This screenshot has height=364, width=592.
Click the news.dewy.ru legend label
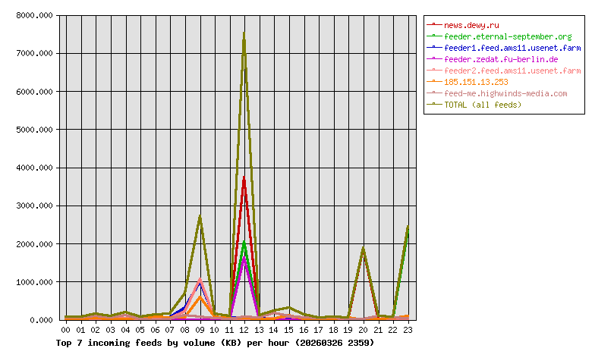coord(471,25)
